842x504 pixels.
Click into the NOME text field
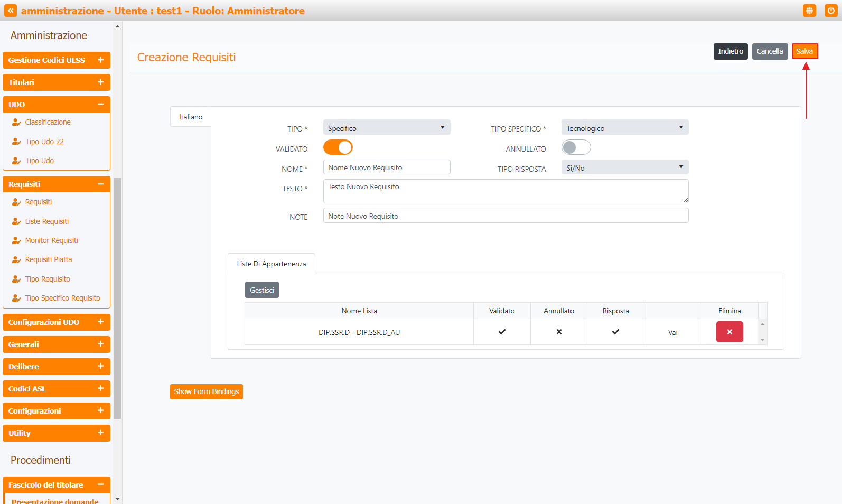(386, 167)
